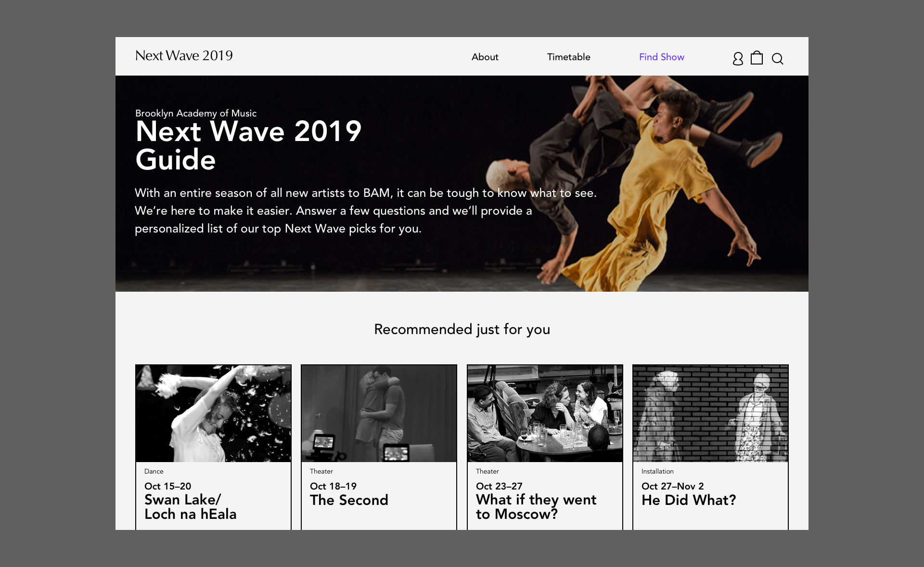This screenshot has height=567, width=924.
Task: Click the Oct 15–20 date text
Action: 167,486
